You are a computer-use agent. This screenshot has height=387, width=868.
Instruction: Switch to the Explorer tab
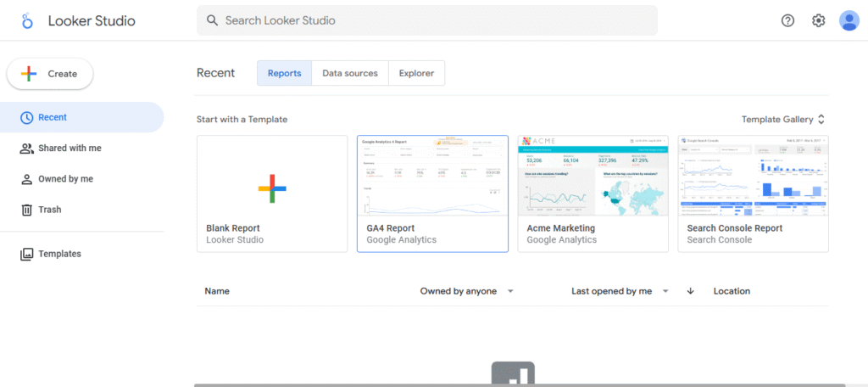(416, 74)
